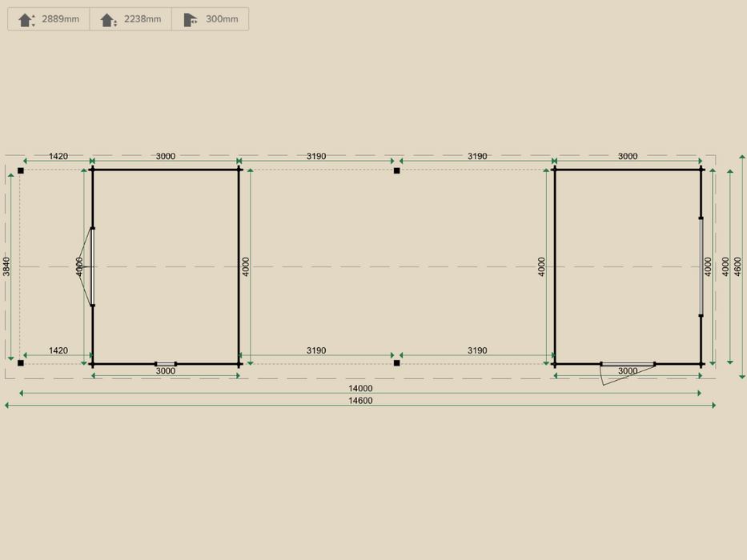Select the left cabin 3000mm width dimension
Viewport: 747px width, 560px height.
click(x=165, y=156)
